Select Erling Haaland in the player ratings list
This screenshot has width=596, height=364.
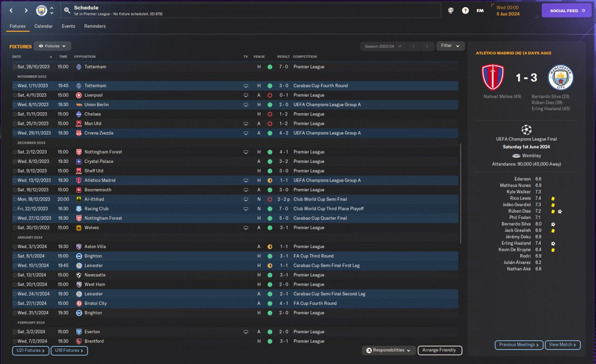[x=516, y=243]
